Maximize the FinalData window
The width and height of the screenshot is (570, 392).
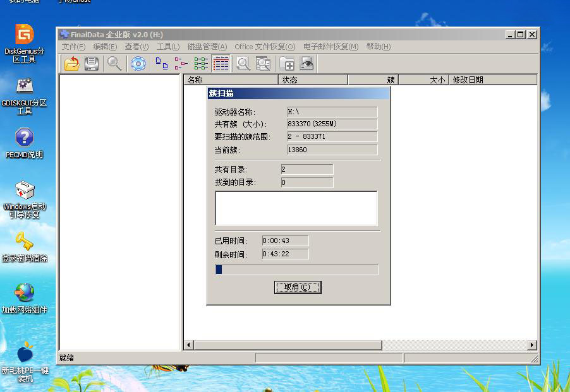(x=521, y=35)
